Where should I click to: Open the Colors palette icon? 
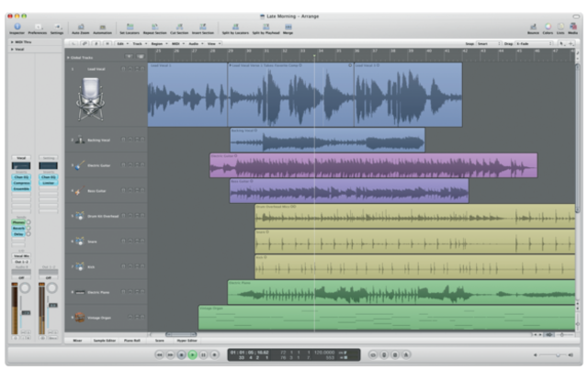click(x=548, y=27)
